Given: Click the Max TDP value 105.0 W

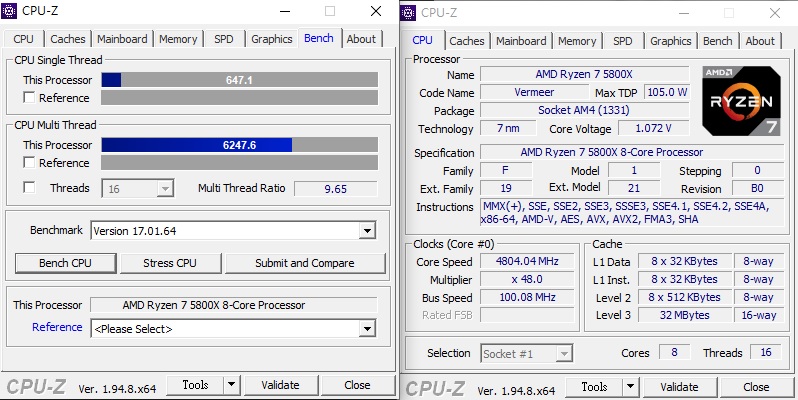Looking at the screenshot, I should point(667,92).
